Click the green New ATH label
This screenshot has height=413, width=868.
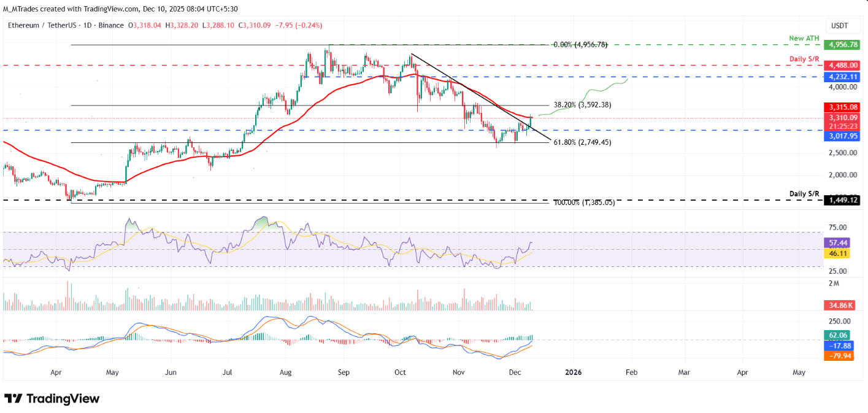point(804,38)
